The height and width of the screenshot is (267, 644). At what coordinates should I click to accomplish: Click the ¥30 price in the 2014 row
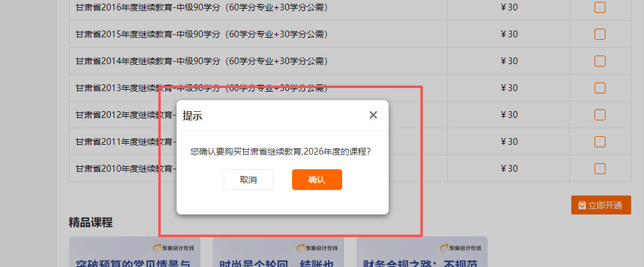[x=510, y=61]
